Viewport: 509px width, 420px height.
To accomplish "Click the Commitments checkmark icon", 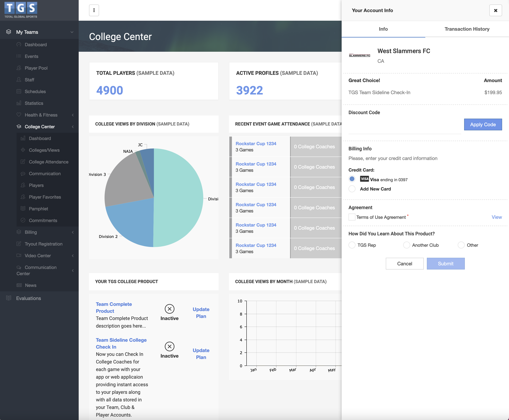I will [23, 220].
